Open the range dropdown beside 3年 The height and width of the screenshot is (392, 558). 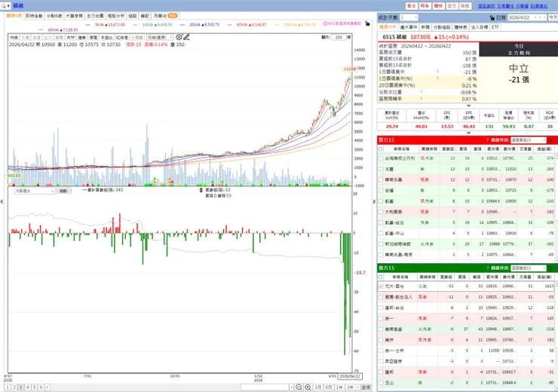point(358,387)
